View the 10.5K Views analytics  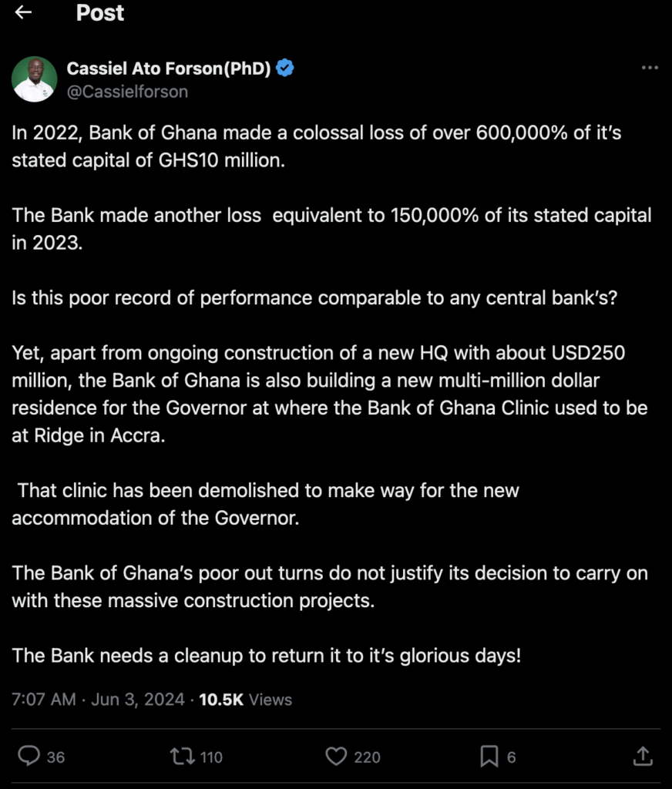click(246, 700)
